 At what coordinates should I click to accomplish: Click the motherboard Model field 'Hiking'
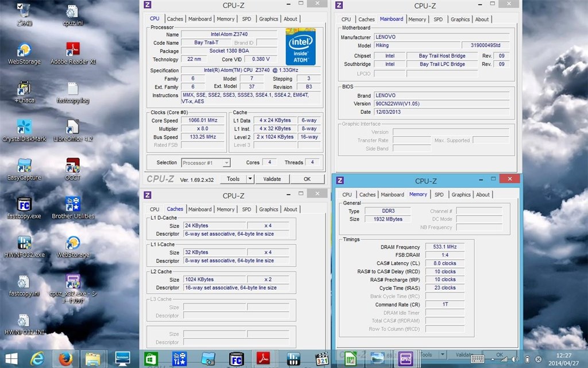coord(417,45)
